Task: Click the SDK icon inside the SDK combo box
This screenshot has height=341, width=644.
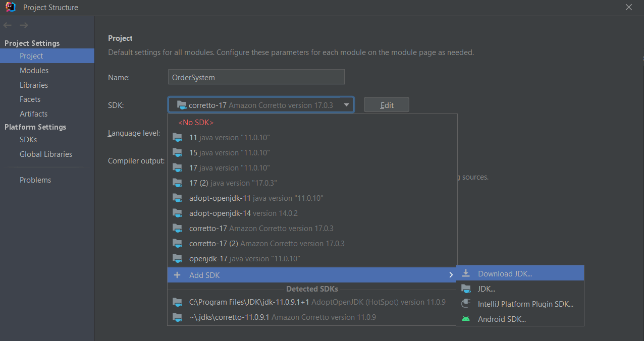Action: click(x=182, y=105)
